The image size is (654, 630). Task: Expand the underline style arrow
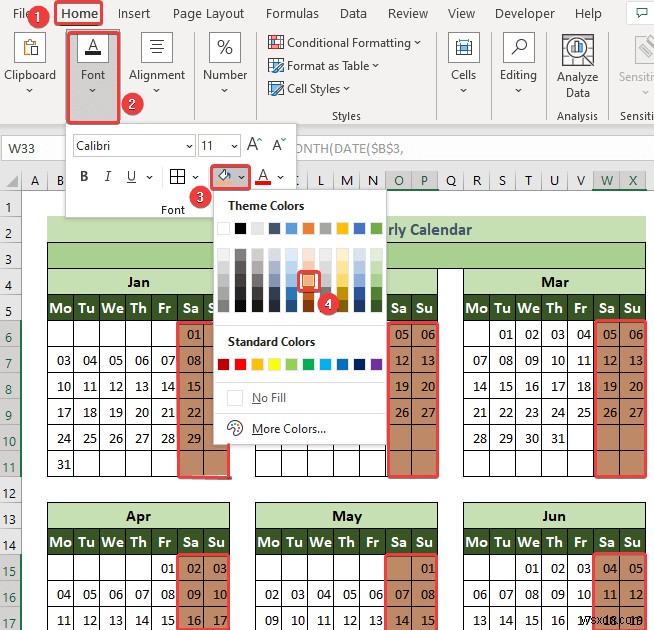pos(149,177)
